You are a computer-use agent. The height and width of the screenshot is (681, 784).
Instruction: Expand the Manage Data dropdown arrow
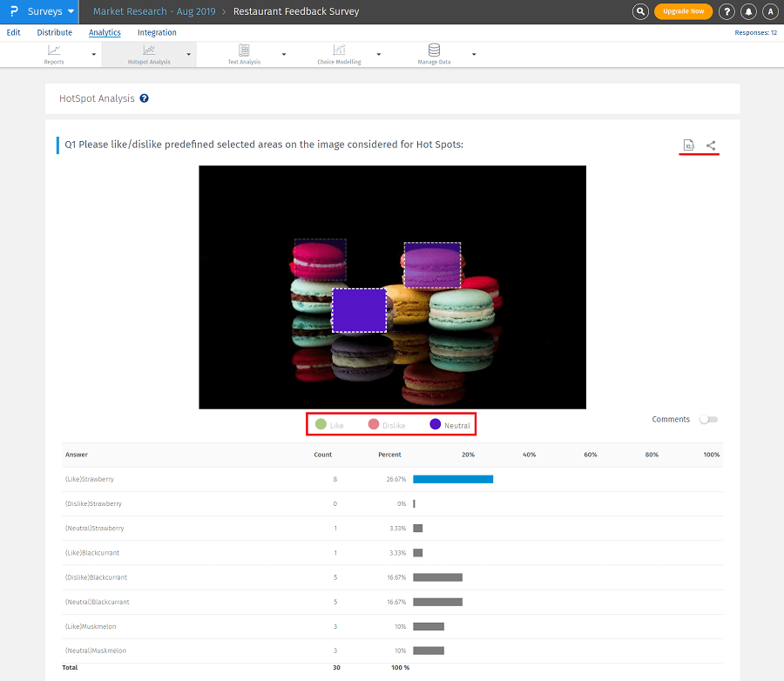pos(474,54)
